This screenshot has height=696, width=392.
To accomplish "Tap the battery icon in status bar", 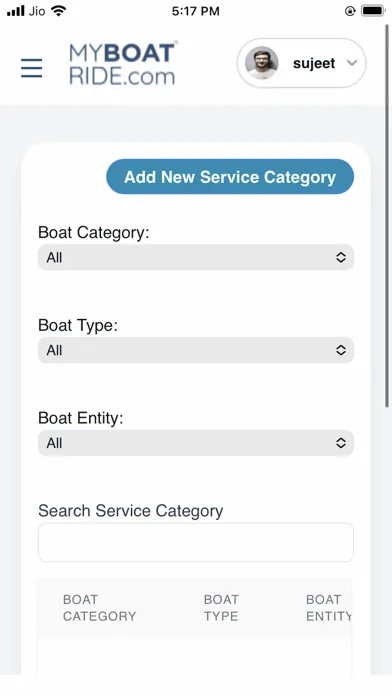I will coord(372,11).
